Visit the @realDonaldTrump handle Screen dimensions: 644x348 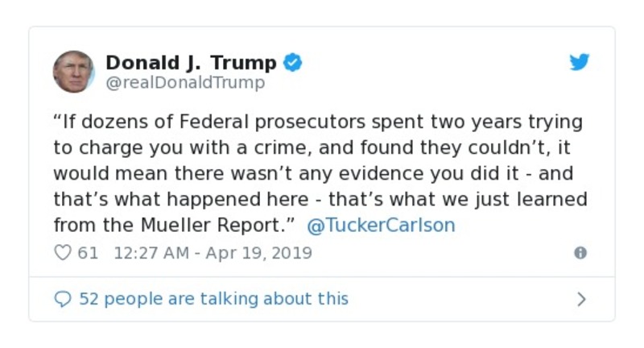(x=185, y=82)
